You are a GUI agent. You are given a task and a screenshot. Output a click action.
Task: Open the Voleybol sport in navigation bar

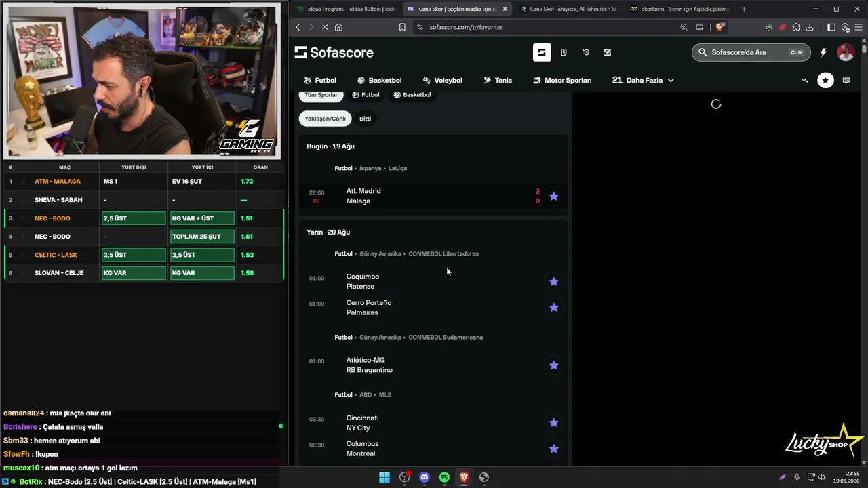[442, 80]
